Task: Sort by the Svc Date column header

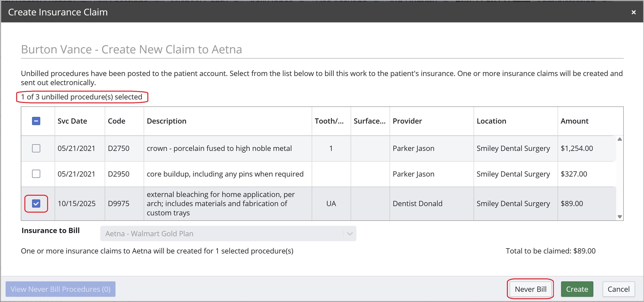Action: (x=72, y=121)
